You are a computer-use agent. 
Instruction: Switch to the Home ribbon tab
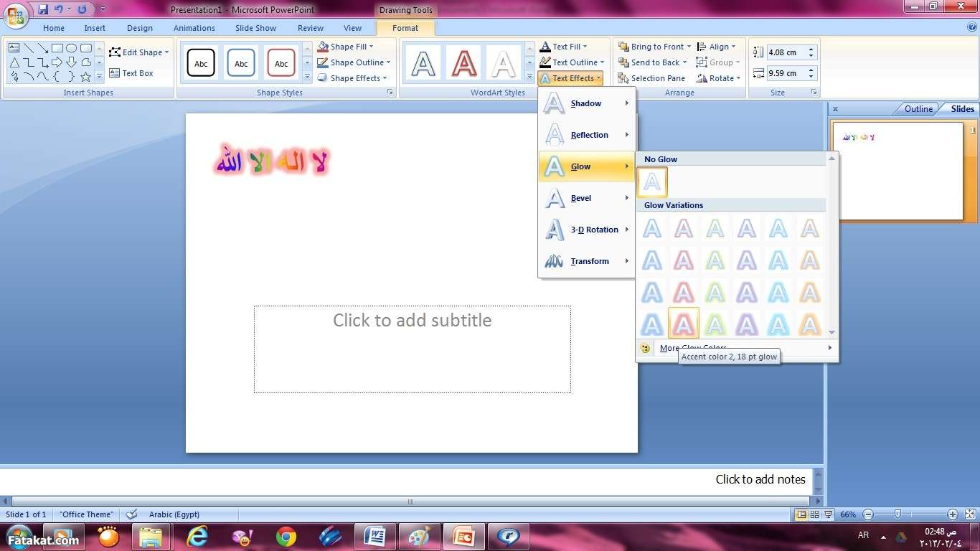[54, 28]
